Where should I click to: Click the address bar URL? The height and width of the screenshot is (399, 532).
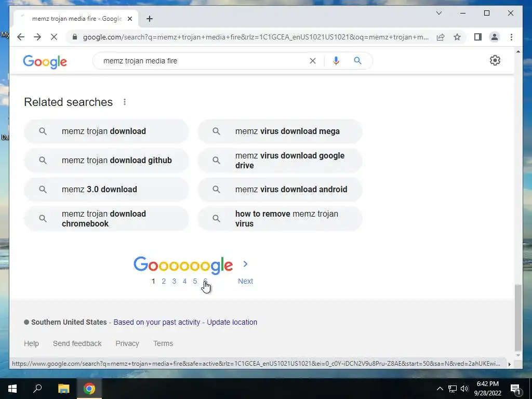pos(256,37)
